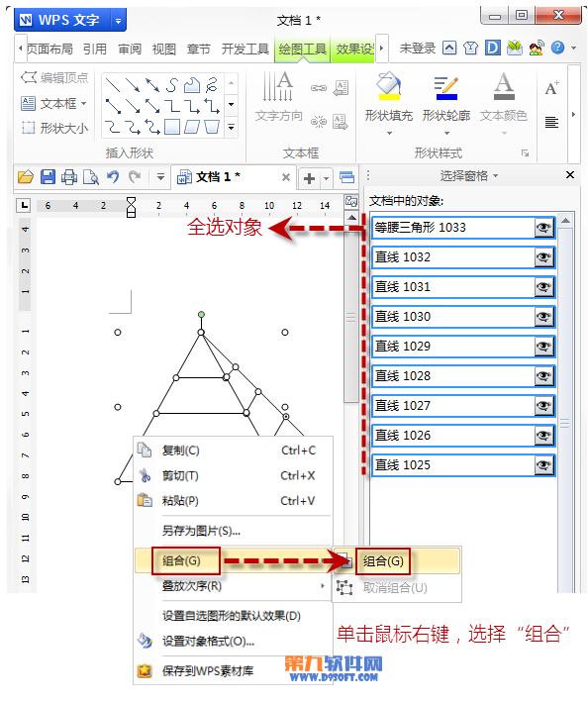The image size is (588, 703).
Task: Close the 选择窗格 pane
Action: (570, 175)
